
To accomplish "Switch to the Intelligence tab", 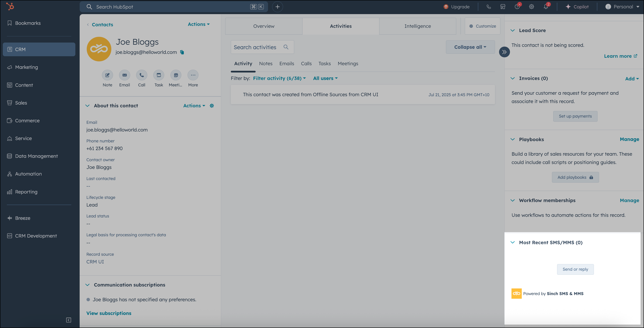I will [417, 26].
